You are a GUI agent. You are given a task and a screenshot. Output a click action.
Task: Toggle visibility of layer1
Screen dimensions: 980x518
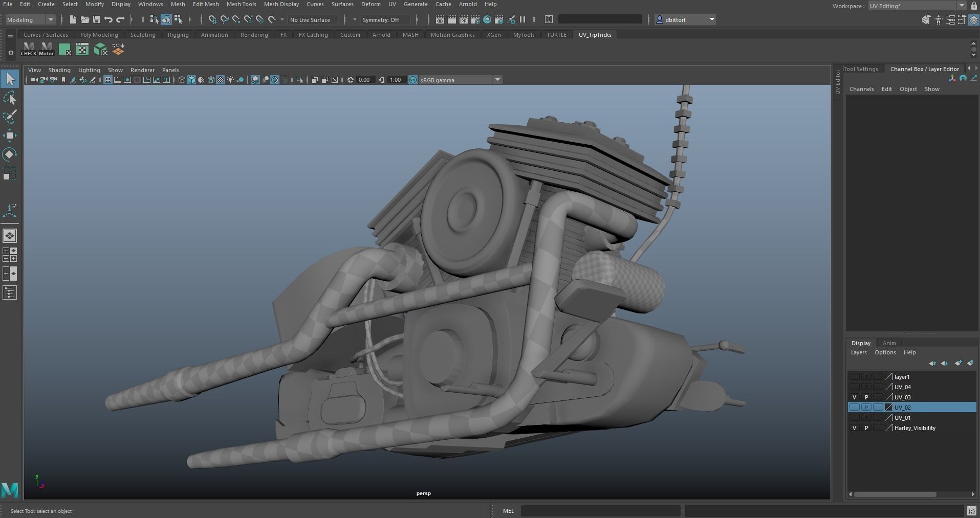(854, 377)
